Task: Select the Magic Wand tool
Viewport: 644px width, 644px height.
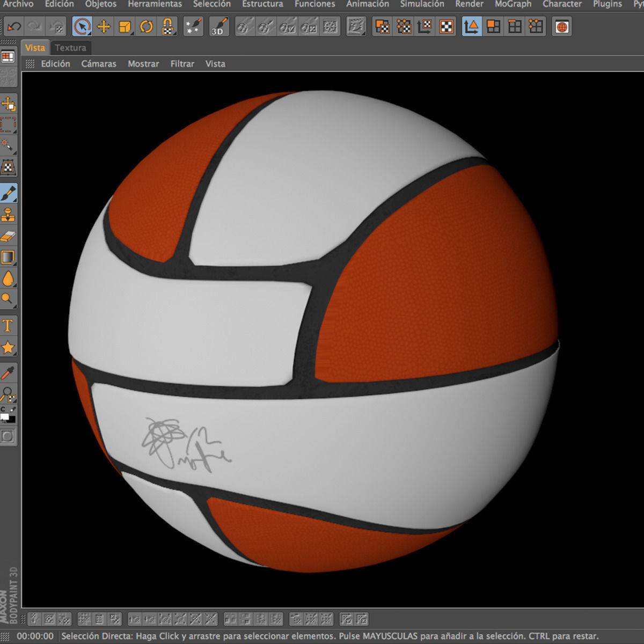Action: click(x=8, y=146)
